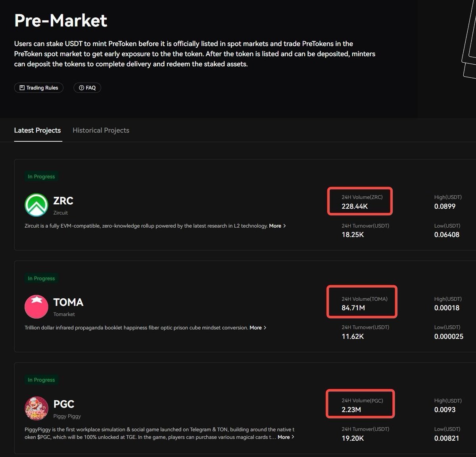Open Trading Rules book icon button
This screenshot has width=476, height=457.
point(39,88)
